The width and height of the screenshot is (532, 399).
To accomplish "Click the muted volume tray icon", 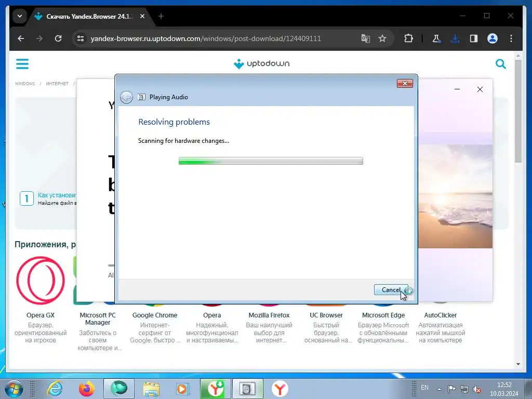I will click(477, 389).
